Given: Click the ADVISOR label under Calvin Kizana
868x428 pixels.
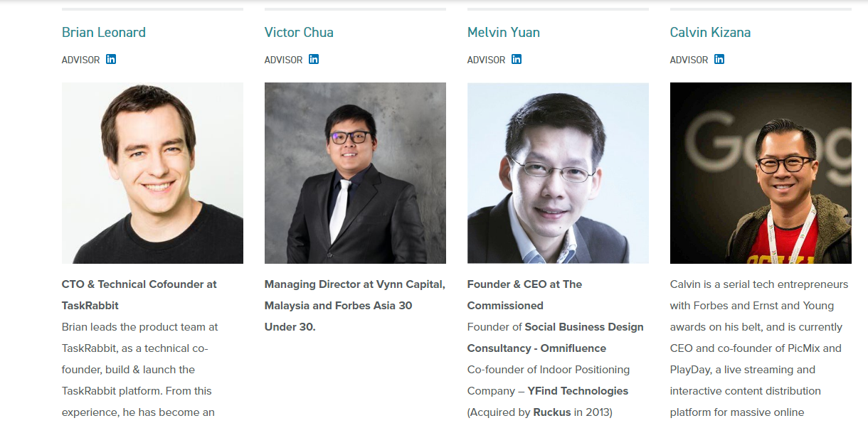Looking at the screenshot, I should point(689,60).
